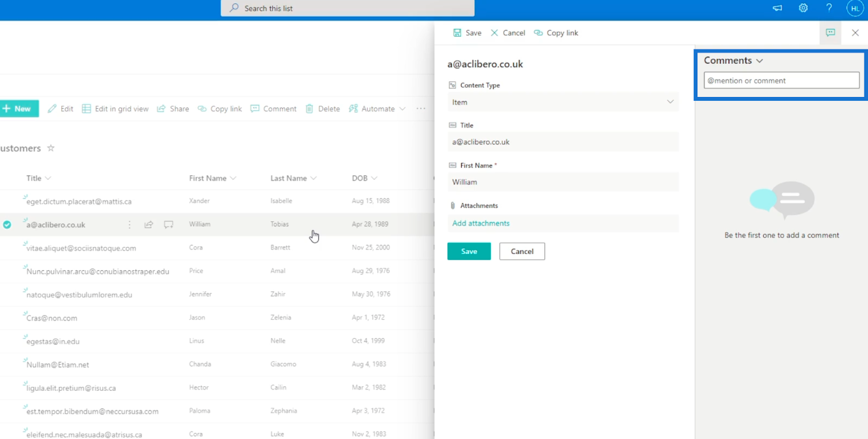
Task: Click the Search this list box
Action: pyautogui.click(x=348, y=8)
